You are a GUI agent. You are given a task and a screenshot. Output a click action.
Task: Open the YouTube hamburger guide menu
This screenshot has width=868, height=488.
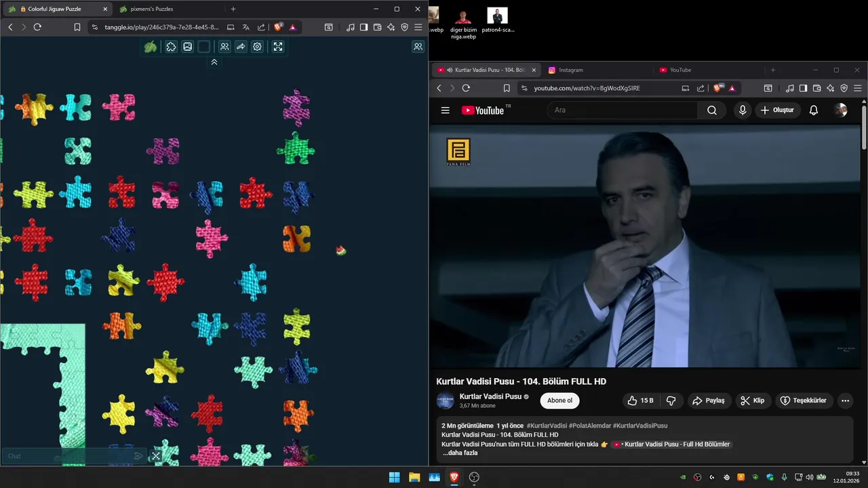(x=446, y=110)
